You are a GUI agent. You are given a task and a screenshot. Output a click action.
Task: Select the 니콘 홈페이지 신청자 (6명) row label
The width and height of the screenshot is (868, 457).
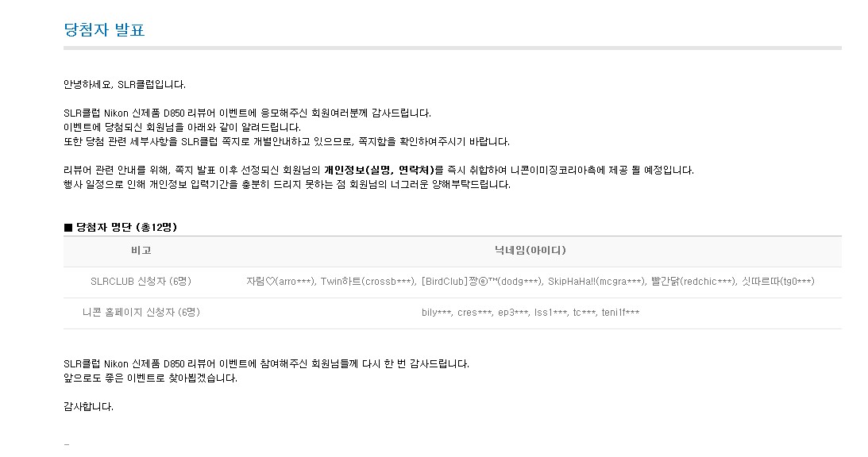(141, 313)
